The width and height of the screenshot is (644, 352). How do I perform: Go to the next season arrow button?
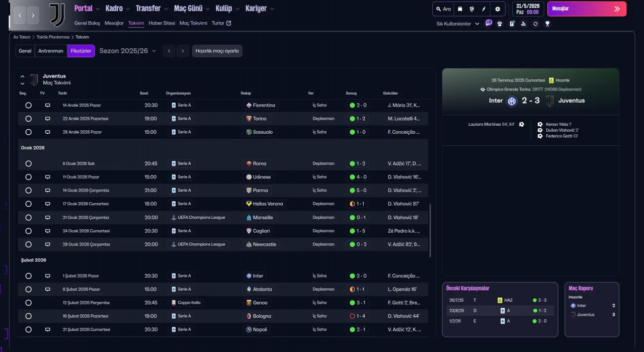tap(183, 51)
